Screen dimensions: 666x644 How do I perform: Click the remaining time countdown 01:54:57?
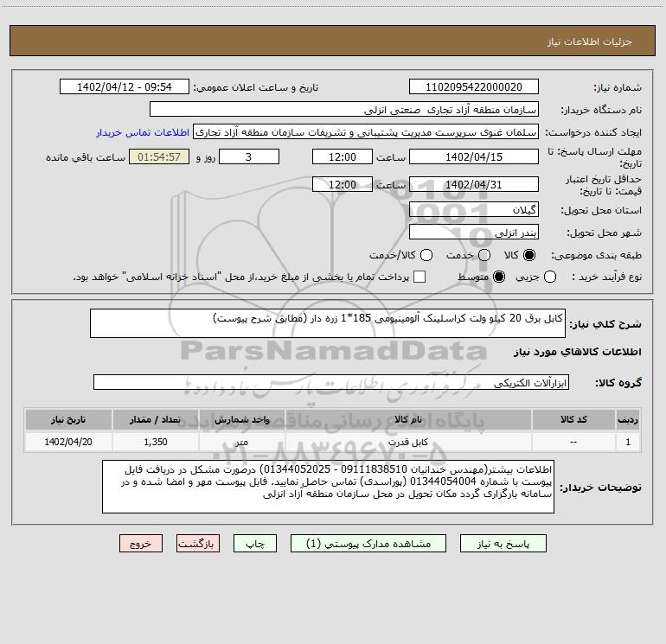(159, 156)
